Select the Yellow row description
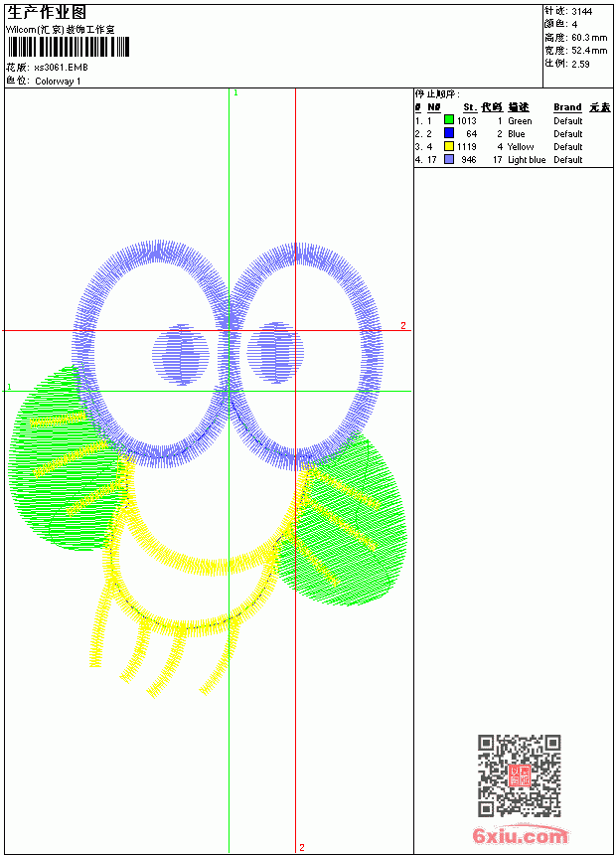The width and height of the screenshot is (616, 855). (x=521, y=147)
